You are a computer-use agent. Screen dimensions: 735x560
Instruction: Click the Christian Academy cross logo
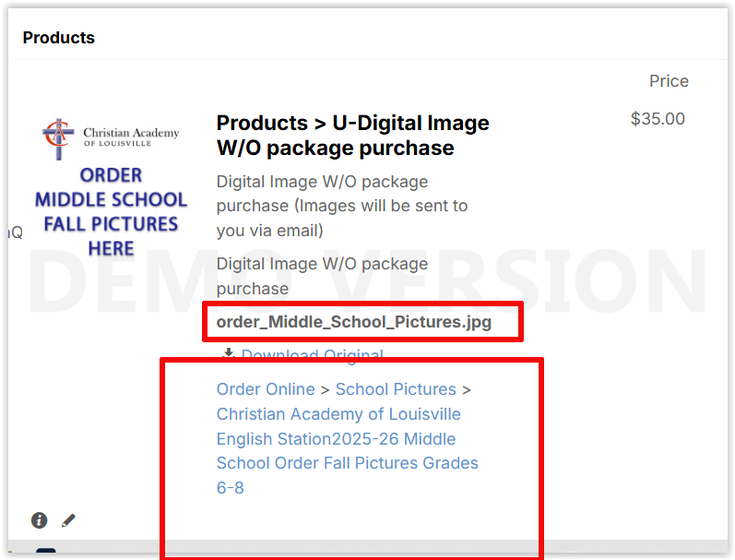58,139
